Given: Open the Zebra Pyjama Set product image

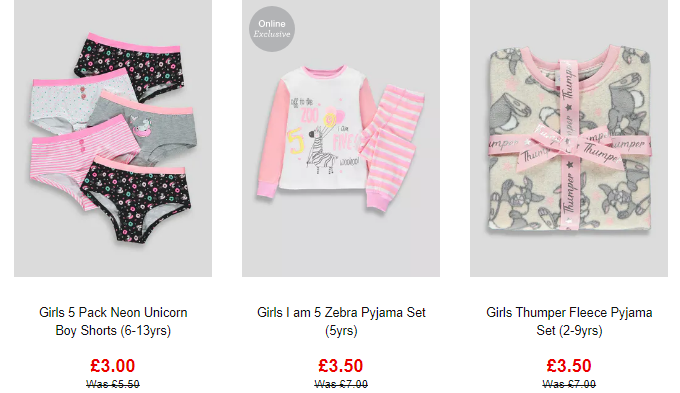Looking at the screenshot, I should pyautogui.click(x=341, y=138).
